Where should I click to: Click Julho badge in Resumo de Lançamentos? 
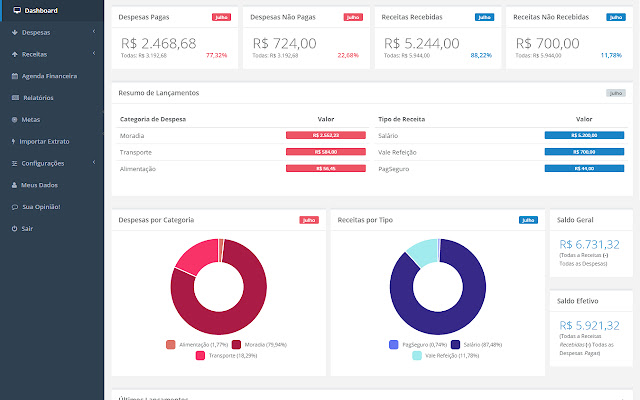pyautogui.click(x=616, y=93)
